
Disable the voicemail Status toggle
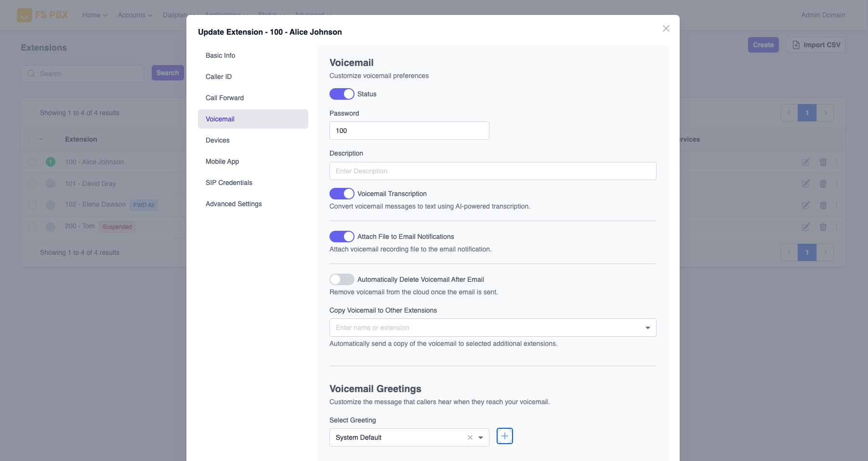(x=342, y=94)
